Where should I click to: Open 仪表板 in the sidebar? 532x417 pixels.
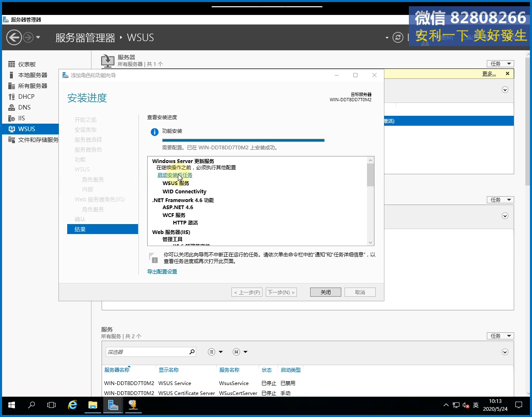27,64
